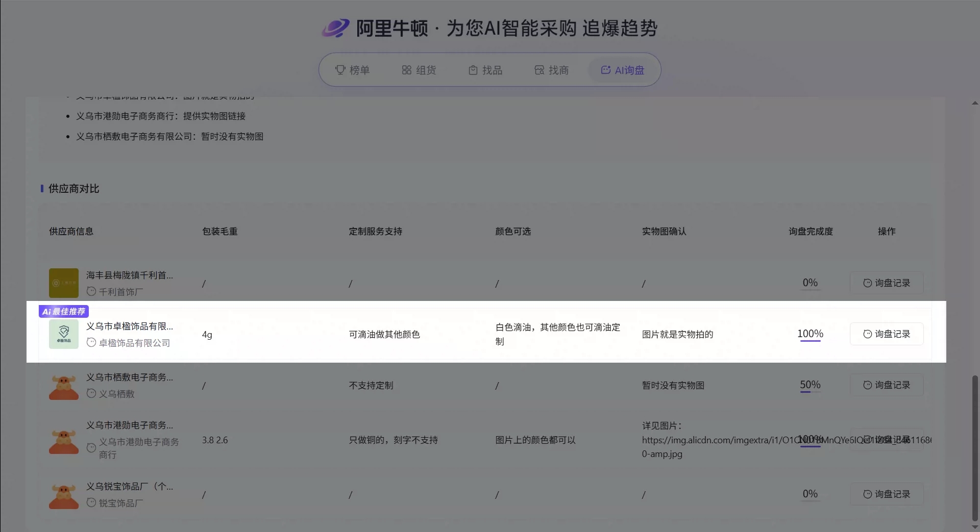Open the 找品 tab
The image size is (980, 532).
pyautogui.click(x=485, y=70)
